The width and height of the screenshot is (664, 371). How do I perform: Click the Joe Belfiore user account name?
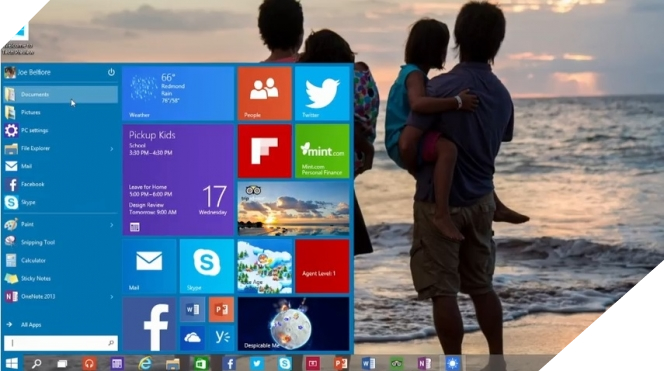click(34, 72)
